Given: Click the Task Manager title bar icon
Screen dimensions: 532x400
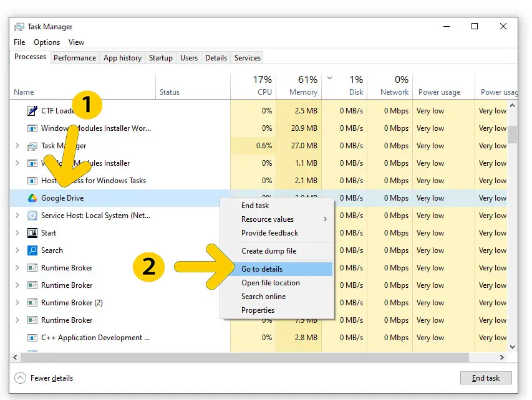Looking at the screenshot, I should click(19, 27).
